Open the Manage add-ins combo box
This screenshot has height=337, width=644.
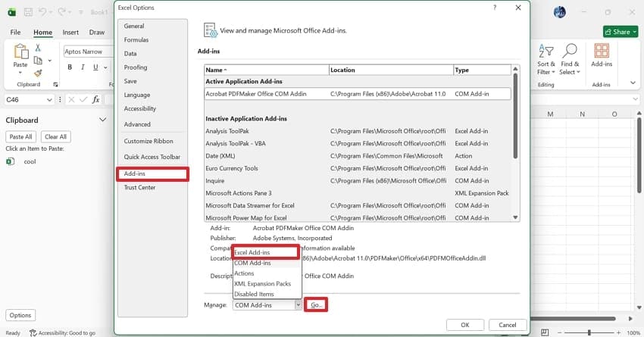(x=267, y=305)
